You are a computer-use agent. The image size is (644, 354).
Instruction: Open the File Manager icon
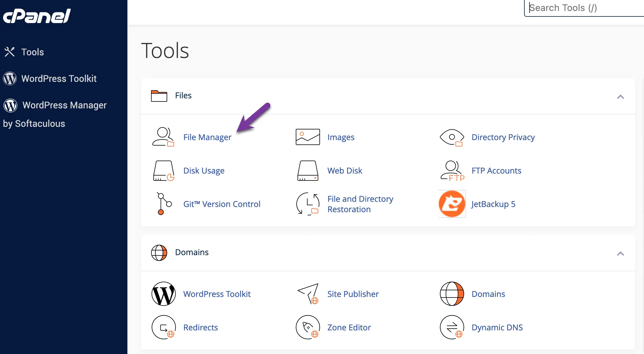point(163,137)
